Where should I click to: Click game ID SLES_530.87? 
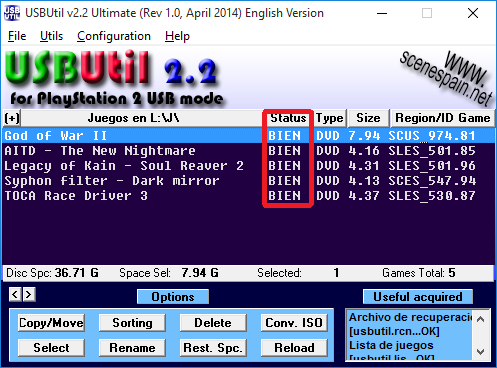[432, 196]
